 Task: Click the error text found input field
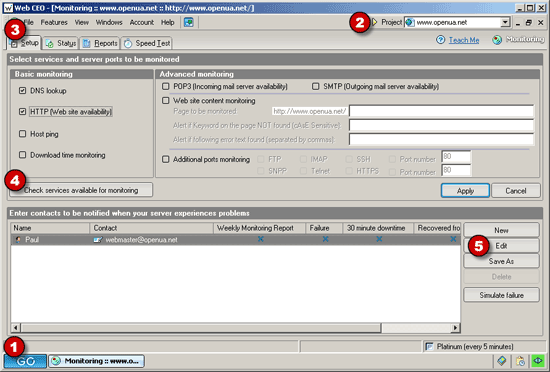tap(441, 139)
